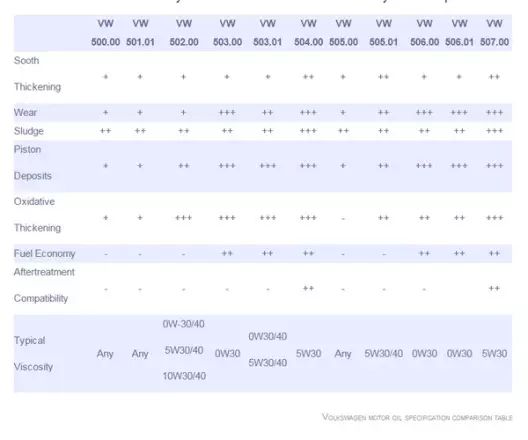Select the Sludge row label
Screen dimensions: 528x440
point(29,131)
